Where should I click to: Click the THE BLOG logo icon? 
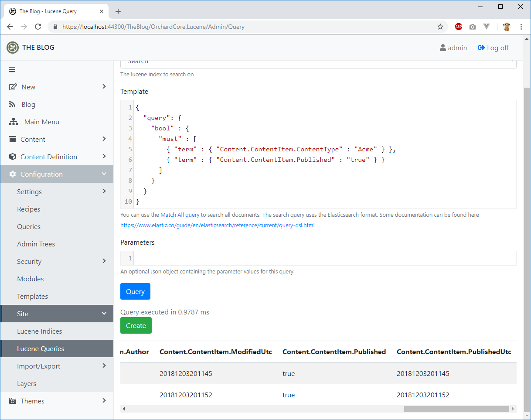[12, 48]
